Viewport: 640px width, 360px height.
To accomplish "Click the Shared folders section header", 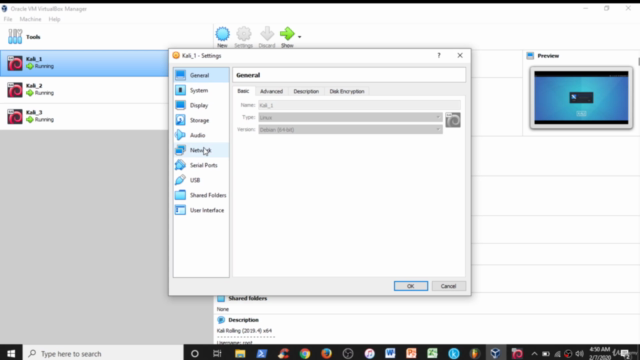I will pos(247,298).
